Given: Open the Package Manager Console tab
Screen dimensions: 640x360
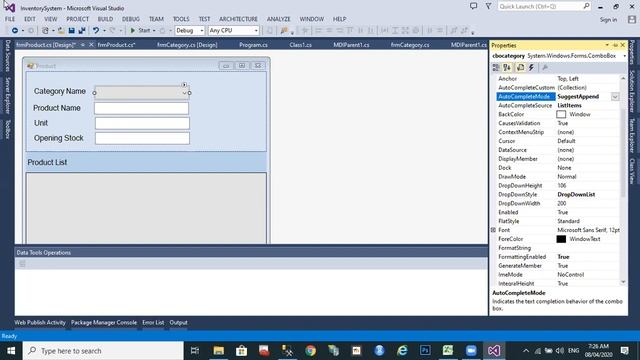Looking at the screenshot, I should tap(104, 322).
